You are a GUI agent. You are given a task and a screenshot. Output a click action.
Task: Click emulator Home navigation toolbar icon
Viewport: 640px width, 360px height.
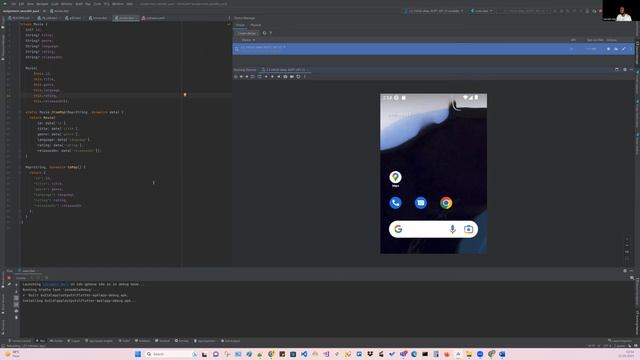(272, 76)
